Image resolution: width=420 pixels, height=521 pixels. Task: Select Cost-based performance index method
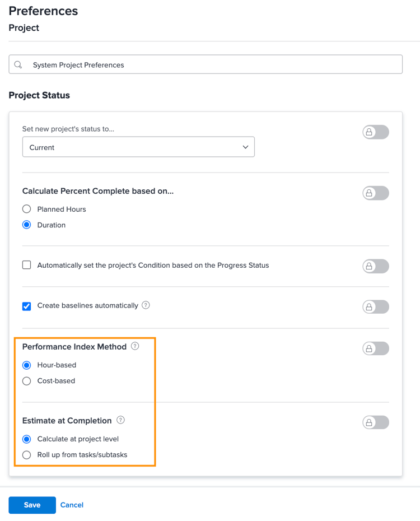point(27,380)
